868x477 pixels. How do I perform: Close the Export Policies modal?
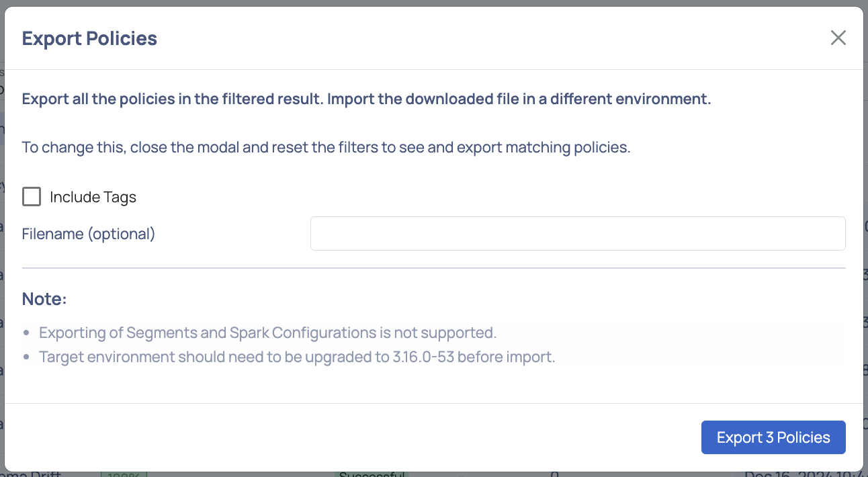(838, 38)
